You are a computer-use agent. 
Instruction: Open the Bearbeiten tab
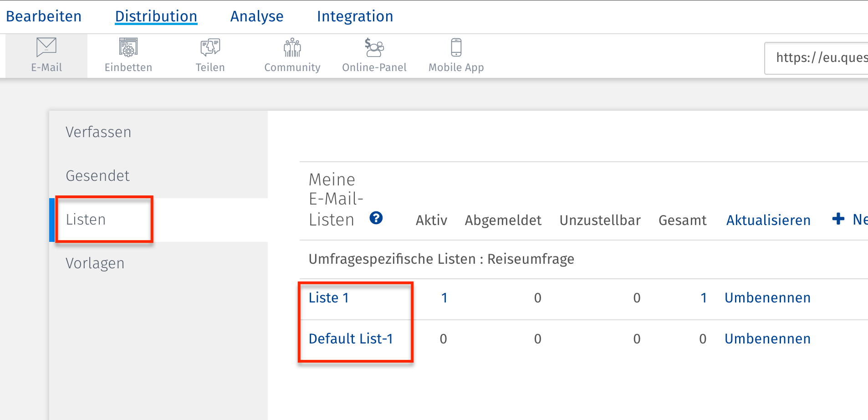(x=44, y=16)
